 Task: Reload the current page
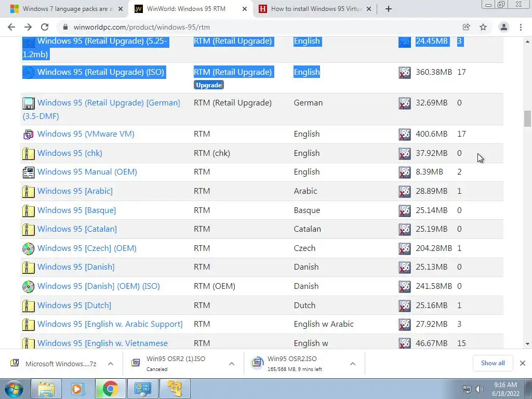[x=45, y=27]
